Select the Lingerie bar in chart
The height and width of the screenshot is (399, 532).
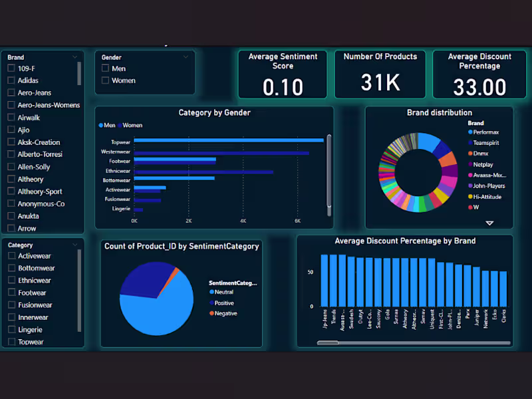[138, 210]
